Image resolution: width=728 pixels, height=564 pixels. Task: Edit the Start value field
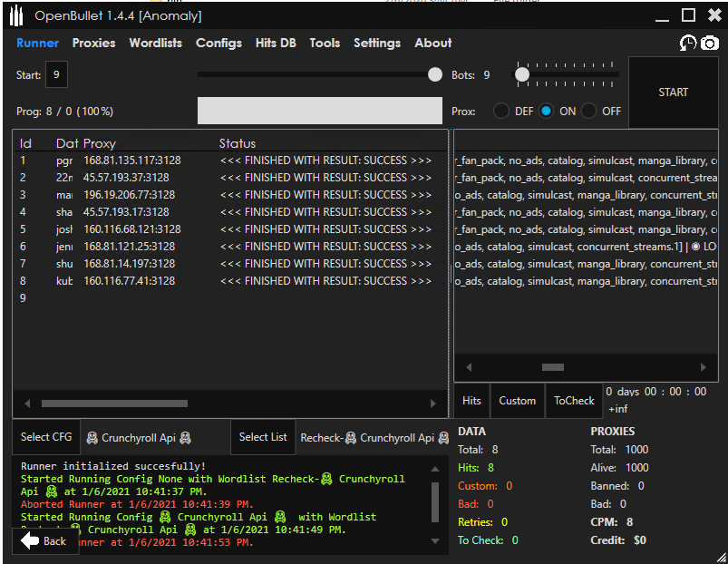pos(56,75)
